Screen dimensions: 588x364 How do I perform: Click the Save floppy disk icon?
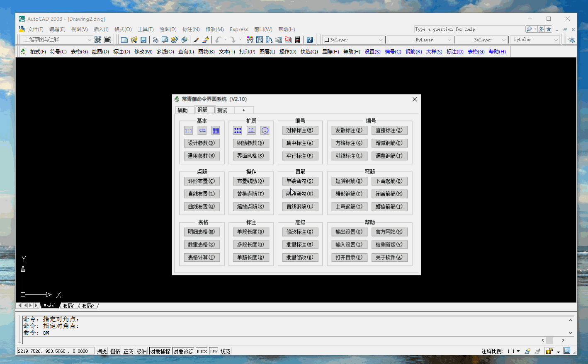(x=143, y=40)
